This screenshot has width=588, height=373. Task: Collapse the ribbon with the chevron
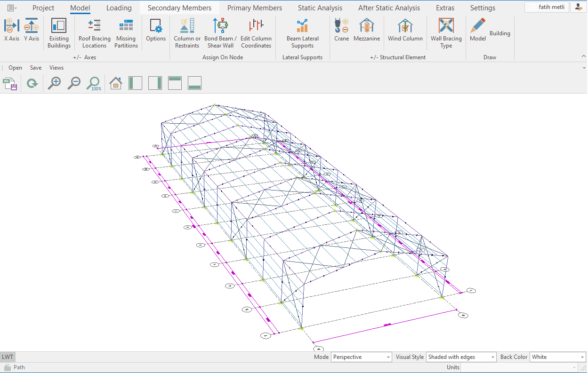tap(584, 56)
